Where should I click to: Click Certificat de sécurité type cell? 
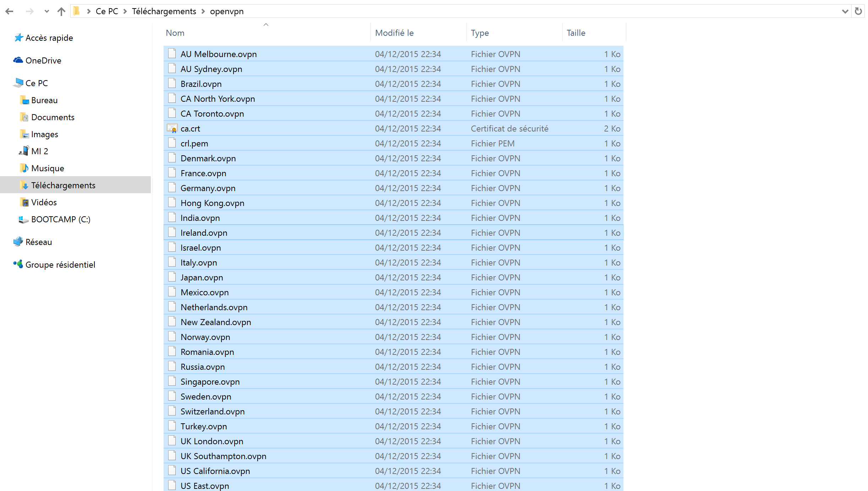pos(510,129)
